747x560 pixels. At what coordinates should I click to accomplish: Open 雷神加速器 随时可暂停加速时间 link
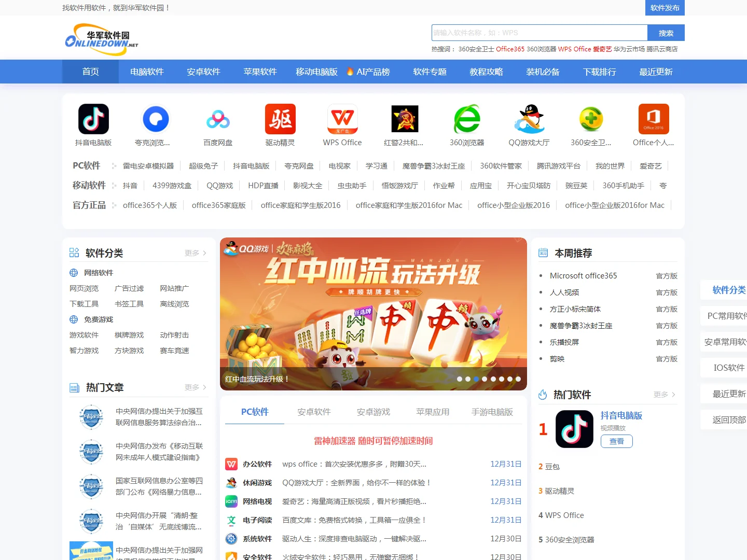(x=374, y=441)
